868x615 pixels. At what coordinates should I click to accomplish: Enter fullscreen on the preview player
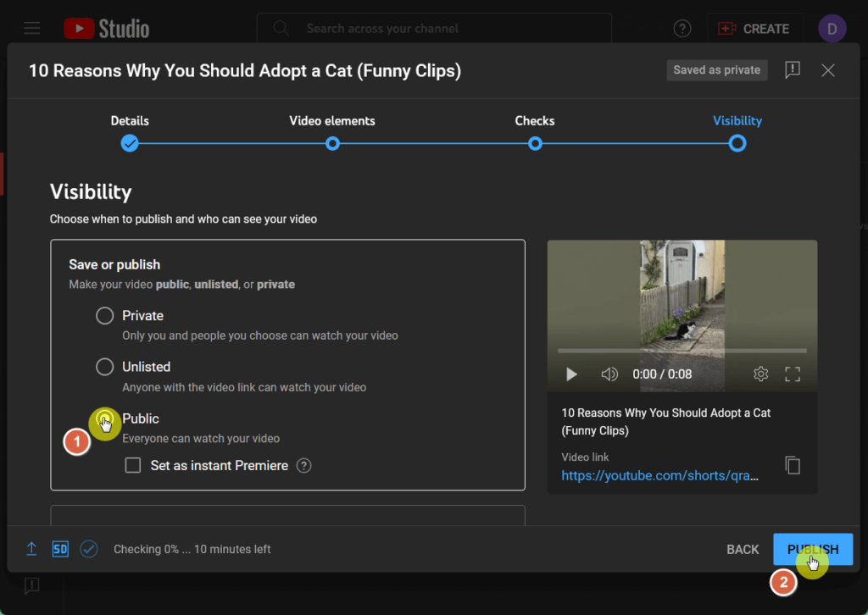coord(793,374)
